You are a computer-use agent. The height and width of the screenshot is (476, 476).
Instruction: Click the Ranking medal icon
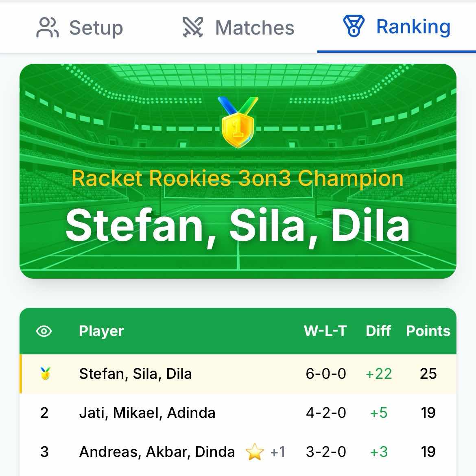[x=354, y=27]
